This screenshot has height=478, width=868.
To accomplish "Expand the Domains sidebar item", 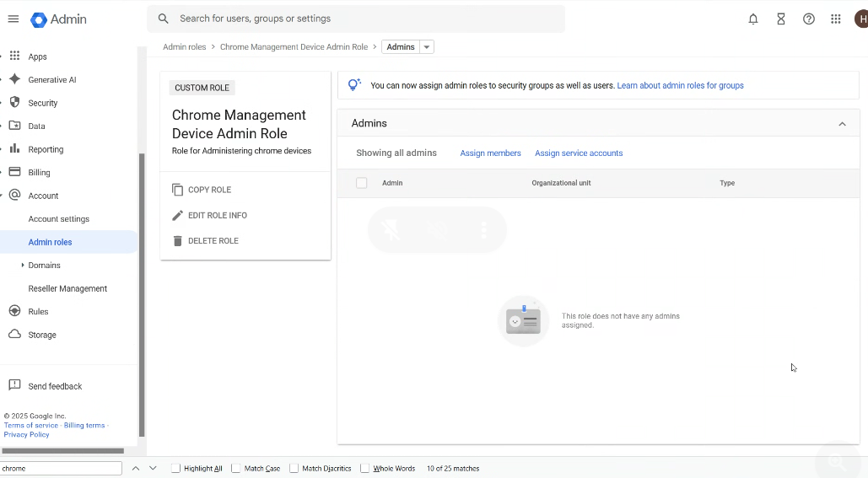I will pos(22,266).
